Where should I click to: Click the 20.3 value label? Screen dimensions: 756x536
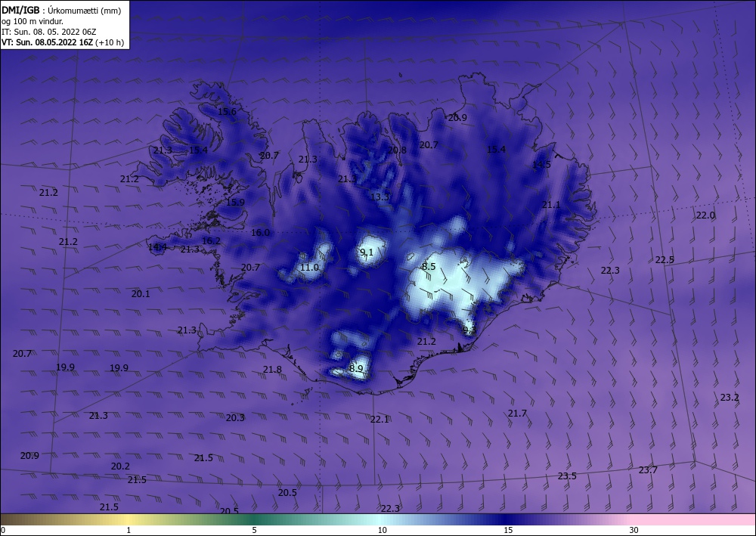pos(235,418)
